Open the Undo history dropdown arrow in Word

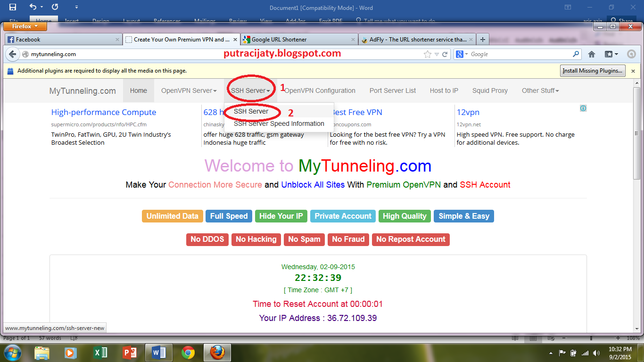pos(42,8)
